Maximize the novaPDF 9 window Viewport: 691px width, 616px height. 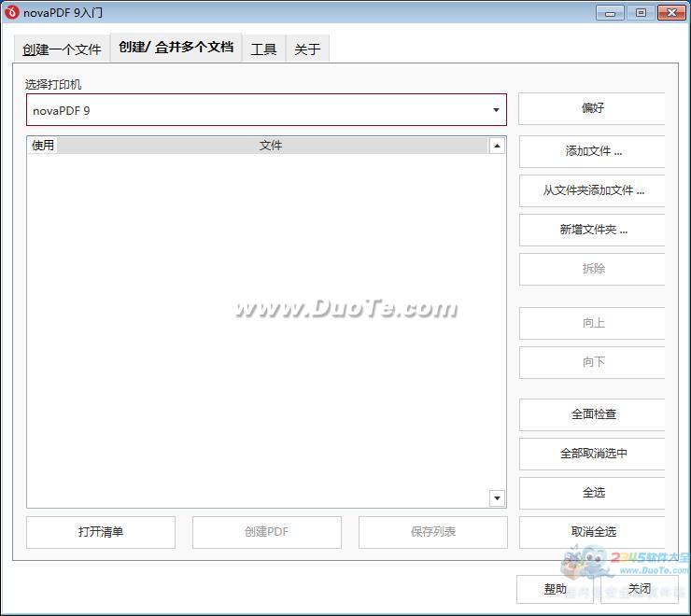pyautogui.click(x=641, y=13)
